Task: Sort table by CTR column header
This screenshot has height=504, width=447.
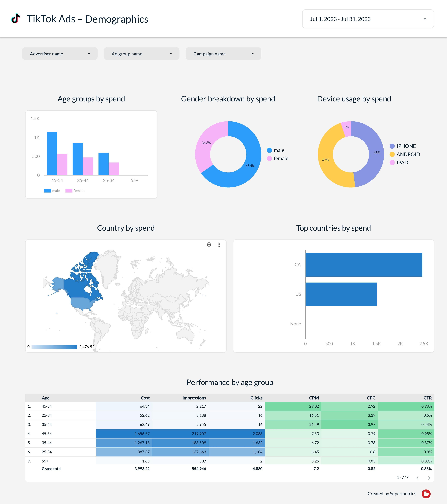Action: (428, 398)
